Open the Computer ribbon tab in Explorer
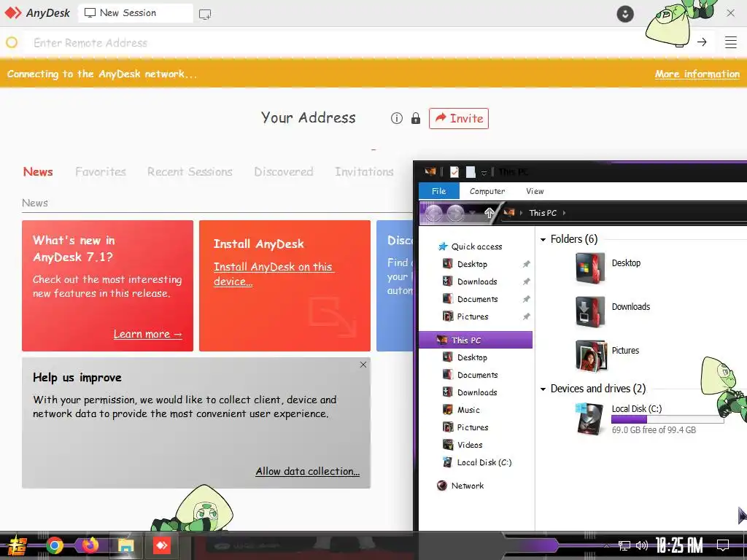Viewport: 747px width, 560px height. coord(487,191)
